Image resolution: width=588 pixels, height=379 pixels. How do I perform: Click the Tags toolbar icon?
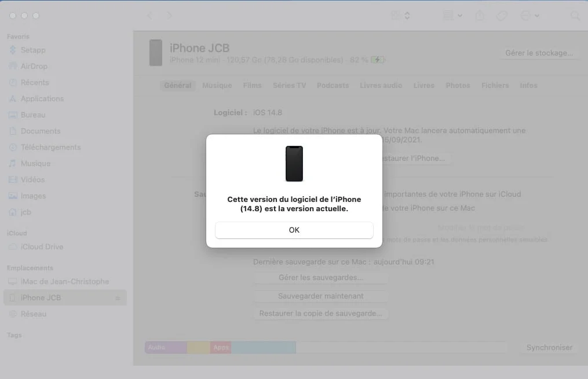(502, 16)
